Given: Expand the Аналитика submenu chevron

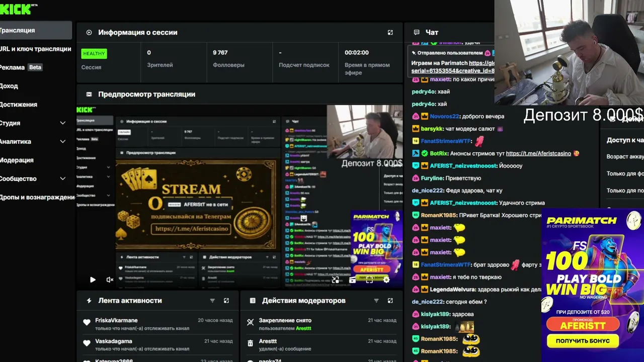Looking at the screenshot, I should click(x=63, y=142).
